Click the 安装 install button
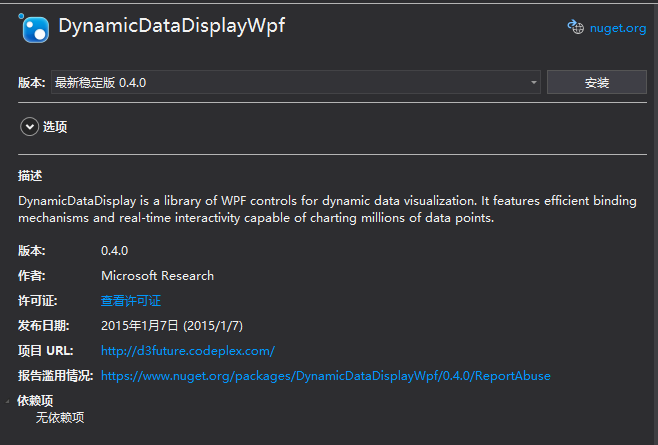The height and width of the screenshot is (445, 658). pyautogui.click(x=596, y=82)
